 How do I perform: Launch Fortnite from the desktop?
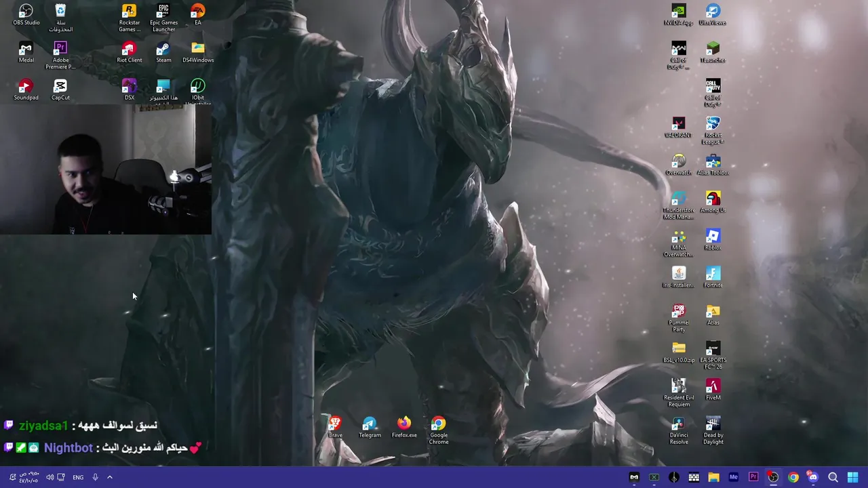[x=713, y=277]
